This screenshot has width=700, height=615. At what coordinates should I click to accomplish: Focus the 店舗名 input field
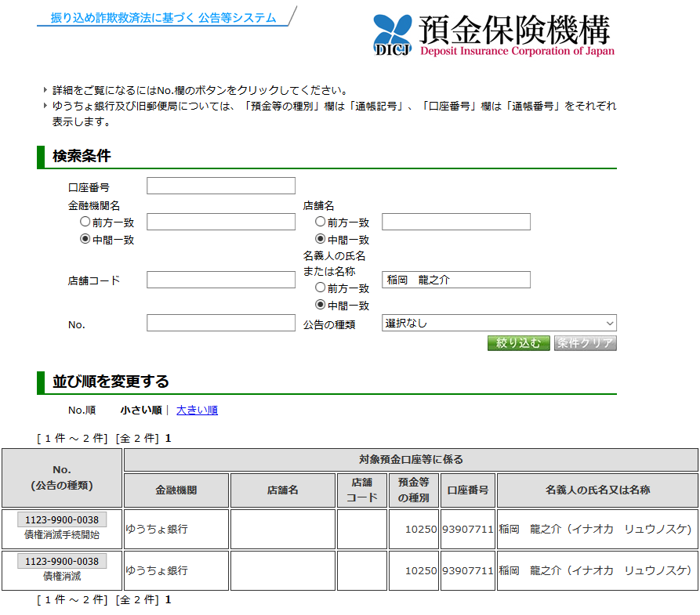pos(456,222)
